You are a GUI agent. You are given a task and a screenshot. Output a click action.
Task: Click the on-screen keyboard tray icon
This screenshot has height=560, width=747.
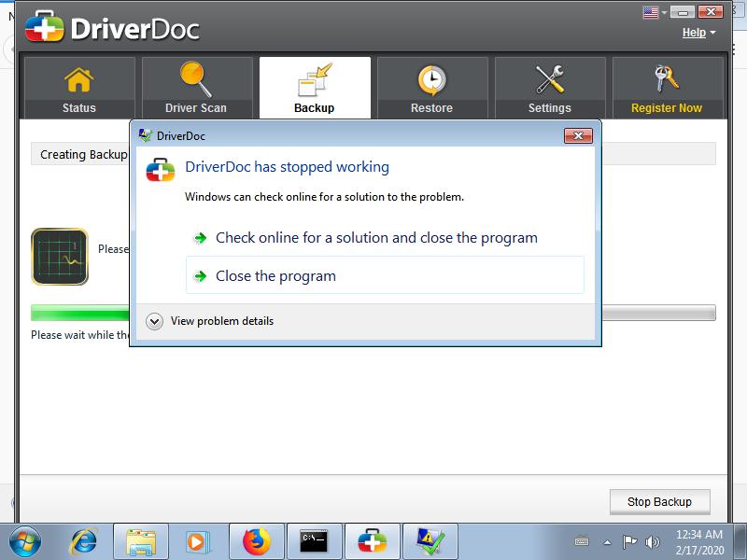[x=582, y=542]
